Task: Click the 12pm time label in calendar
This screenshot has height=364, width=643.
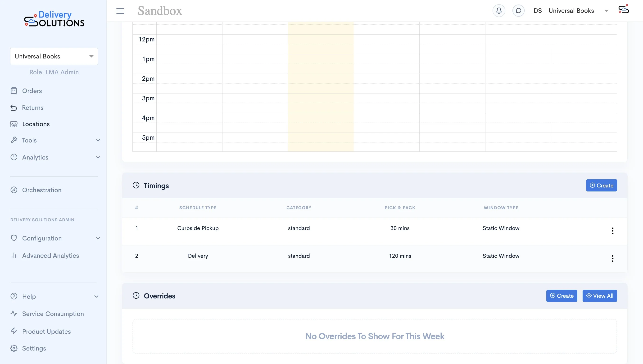Action: point(146,39)
